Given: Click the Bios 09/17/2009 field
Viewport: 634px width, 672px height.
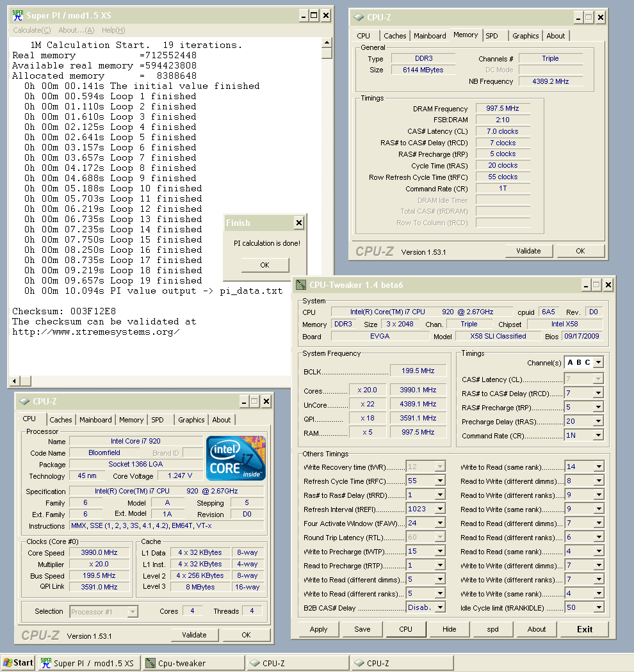Looking at the screenshot, I should 581,336.
